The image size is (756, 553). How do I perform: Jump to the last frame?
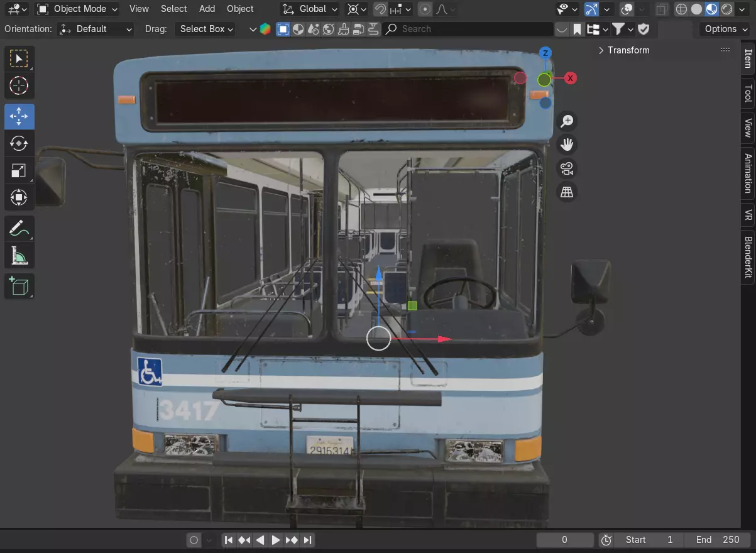(x=307, y=540)
